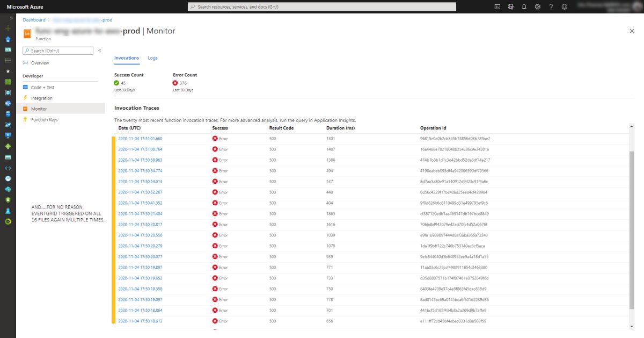Open invocation trace 2020-11-04 17:50:41.352
644x338 pixels.
(x=140, y=203)
